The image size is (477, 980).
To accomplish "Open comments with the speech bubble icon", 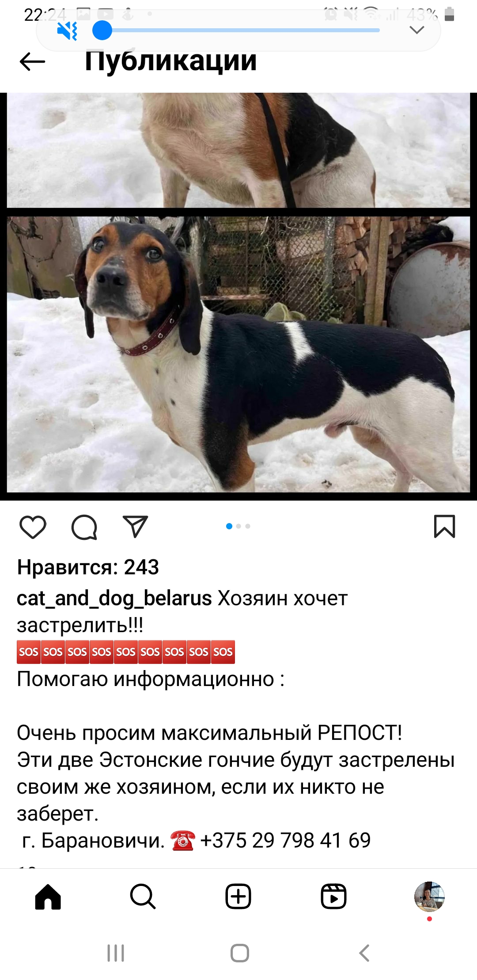I will 84,527.
